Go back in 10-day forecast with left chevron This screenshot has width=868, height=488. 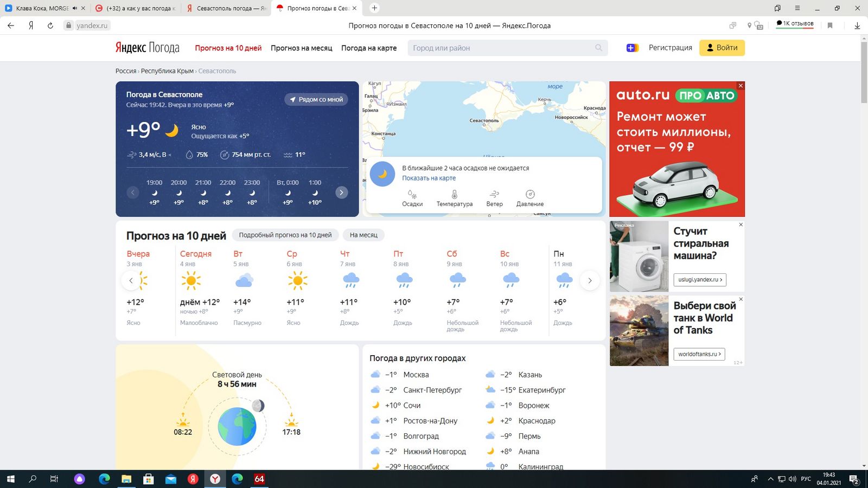131,280
